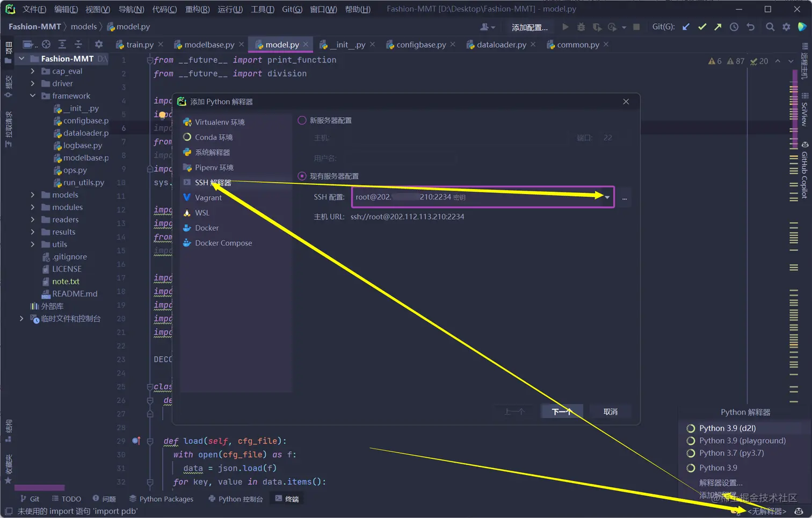812x518 pixels.
Task: Open the 重构 Refactor menu
Action: click(198, 9)
